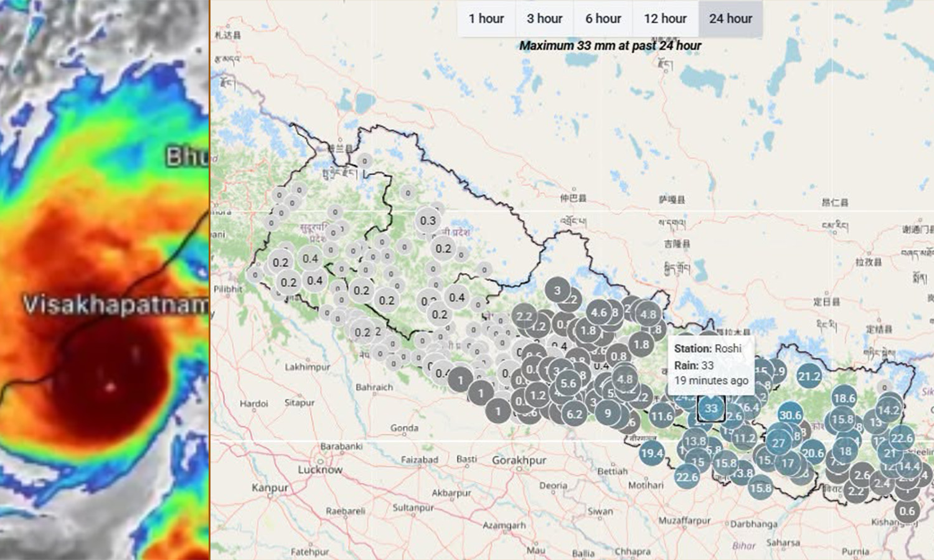Click the Muzaffarpur city label
The image size is (934, 560).
pos(684,520)
